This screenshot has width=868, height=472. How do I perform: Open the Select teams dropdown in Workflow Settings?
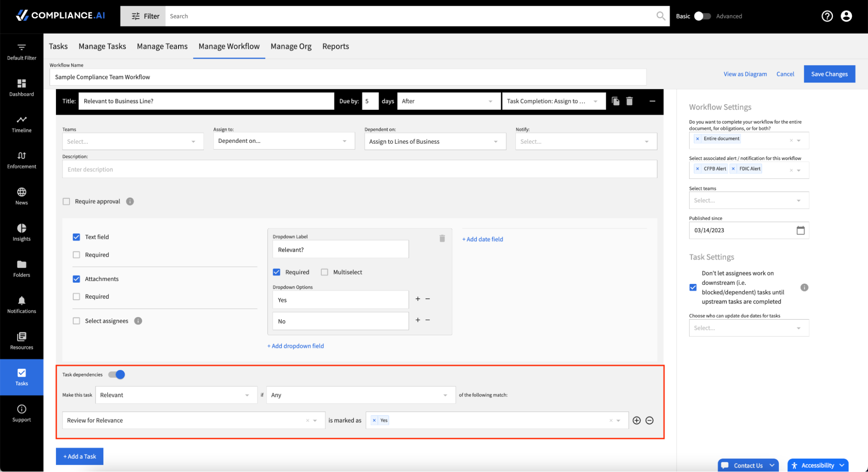coord(749,201)
